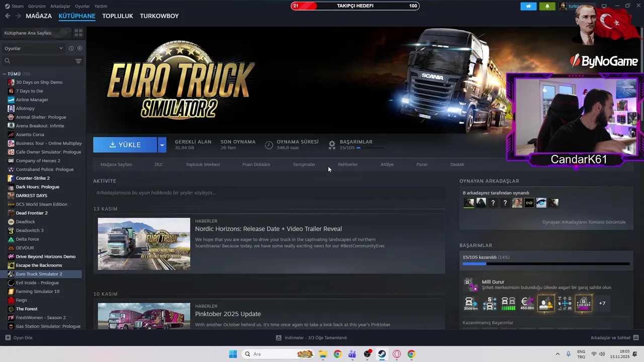Click the plus icon for Oyun Ekle
The width and height of the screenshot is (644, 362).
[8, 338]
